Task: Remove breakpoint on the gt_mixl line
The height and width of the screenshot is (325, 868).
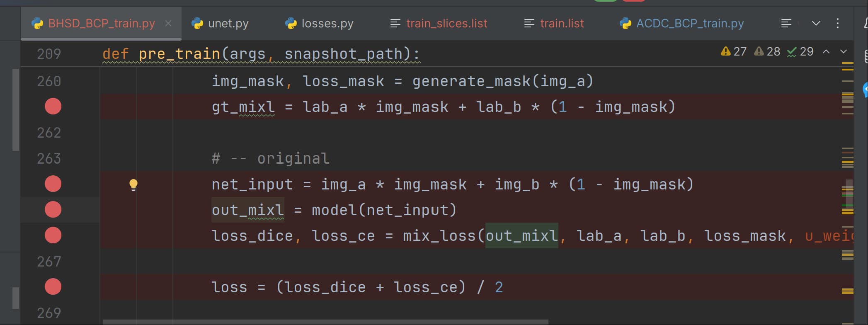Action: click(x=53, y=107)
